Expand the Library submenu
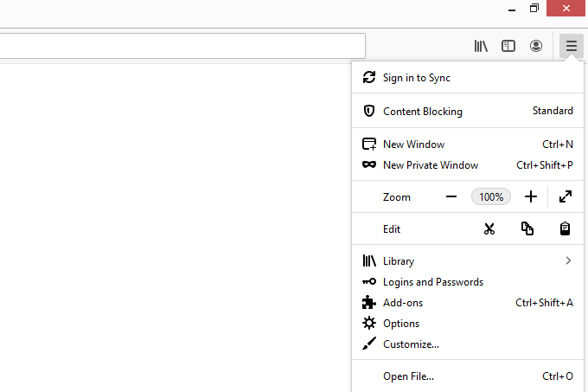The image size is (588, 392). [x=468, y=260]
